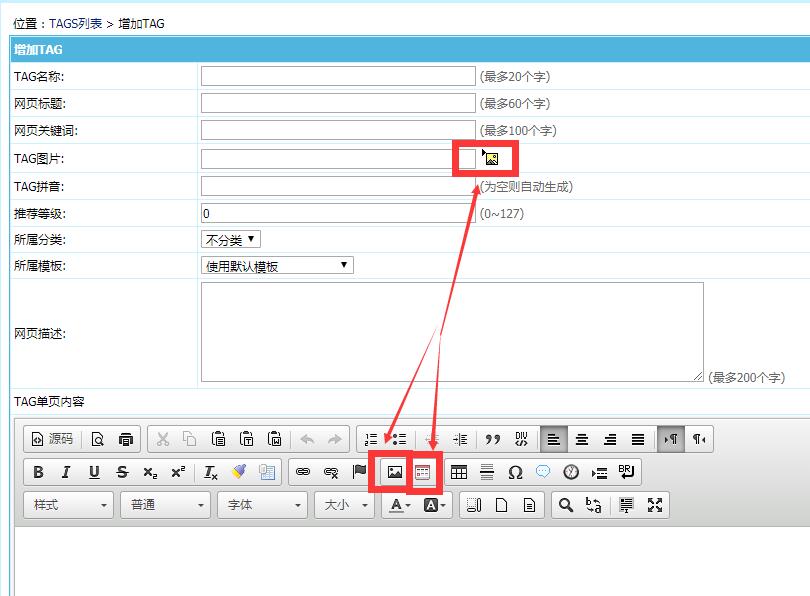The height and width of the screenshot is (596, 810).
Task: Create a new blank page
Action: pyautogui.click(x=502, y=505)
